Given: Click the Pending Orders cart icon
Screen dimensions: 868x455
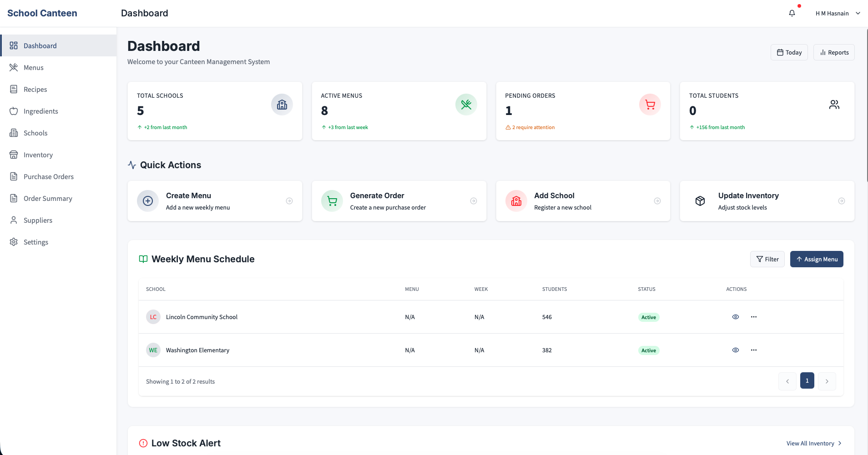Looking at the screenshot, I should click(x=650, y=105).
